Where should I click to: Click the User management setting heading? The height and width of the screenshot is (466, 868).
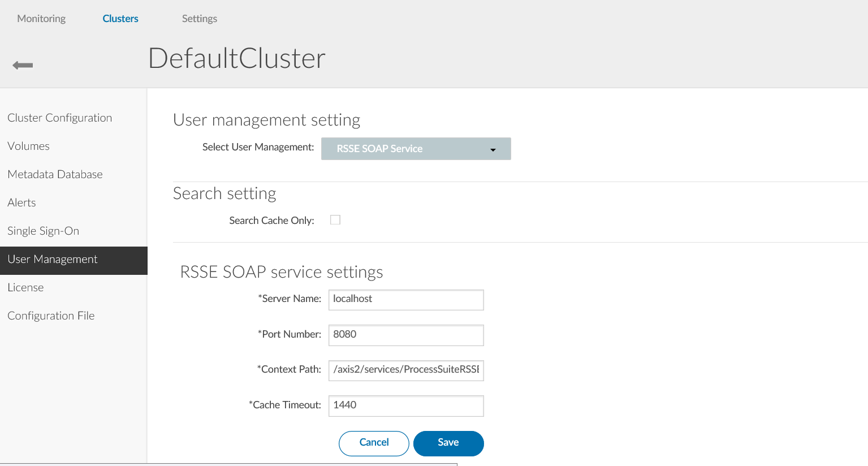tap(266, 120)
